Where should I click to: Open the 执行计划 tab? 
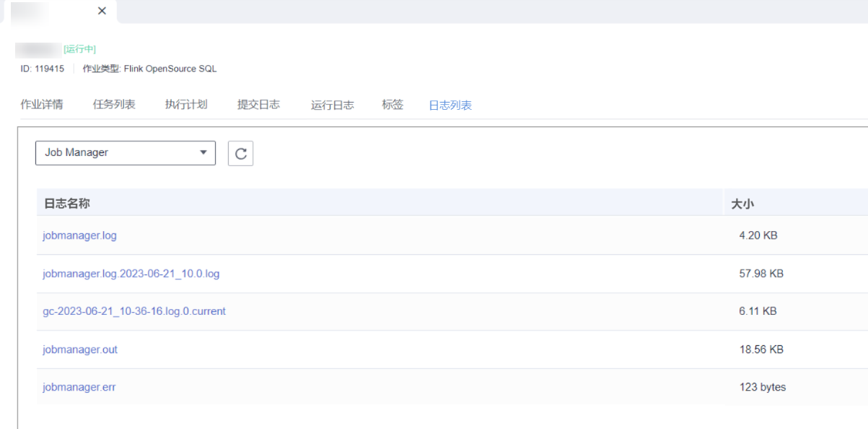click(x=186, y=105)
